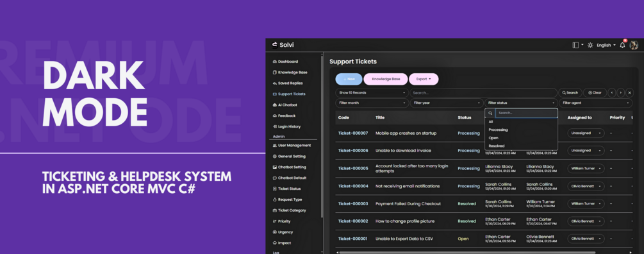Click the Support Tickets sidebar icon
The height and width of the screenshot is (254, 644).
click(275, 94)
